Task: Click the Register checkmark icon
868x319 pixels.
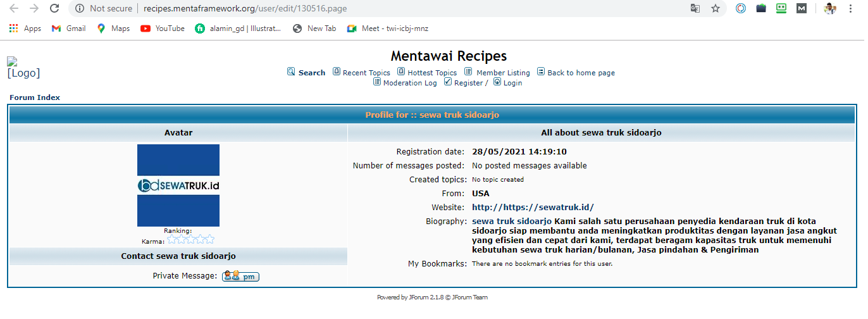Action: pyautogui.click(x=448, y=82)
